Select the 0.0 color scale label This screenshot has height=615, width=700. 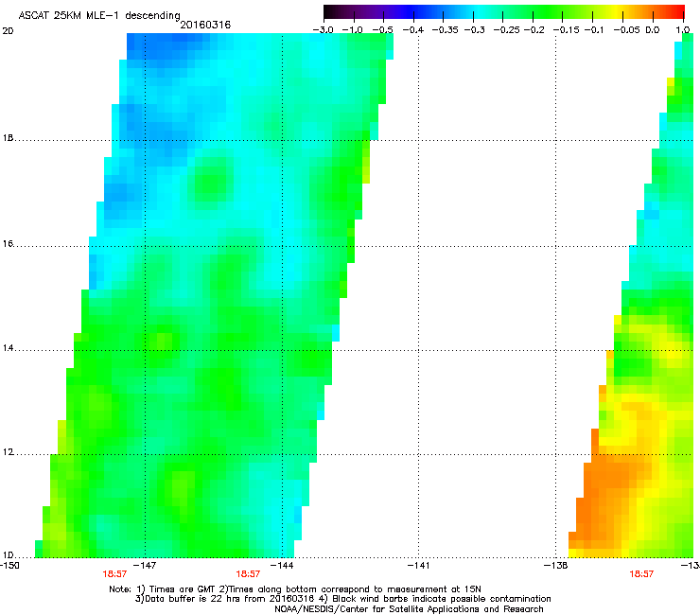tap(653, 30)
